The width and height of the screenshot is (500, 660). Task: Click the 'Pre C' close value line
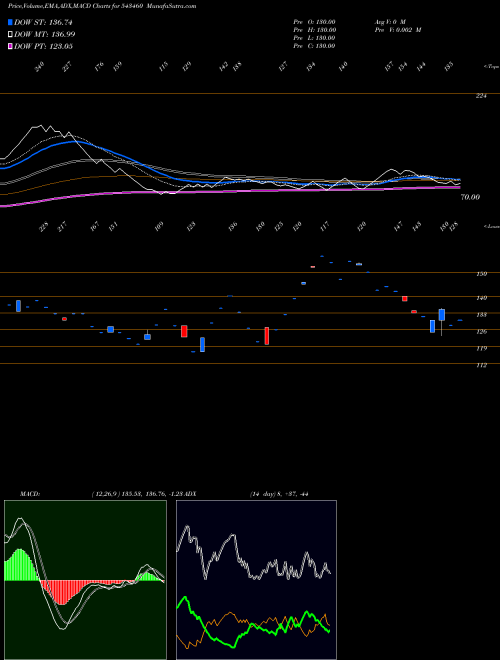(x=314, y=46)
